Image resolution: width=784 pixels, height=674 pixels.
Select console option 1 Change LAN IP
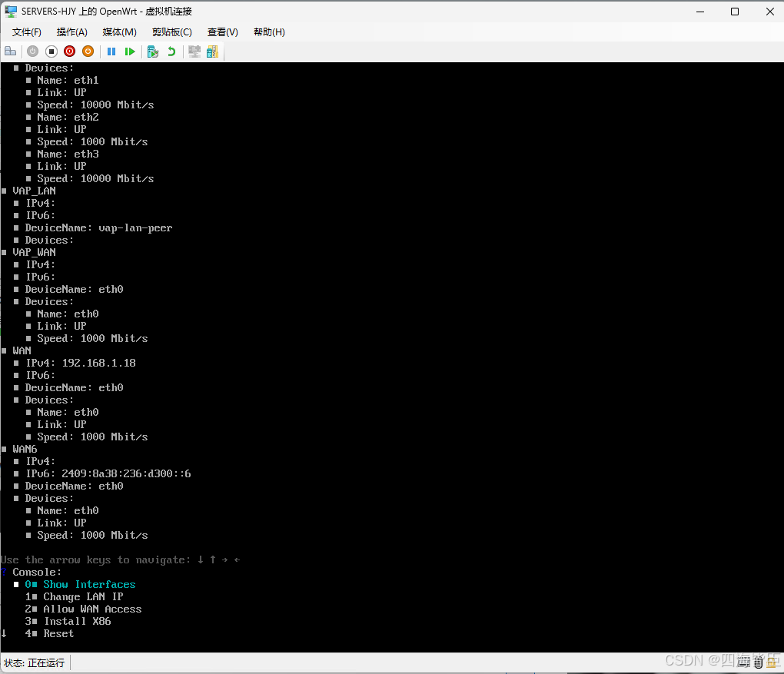pyautogui.click(x=74, y=596)
